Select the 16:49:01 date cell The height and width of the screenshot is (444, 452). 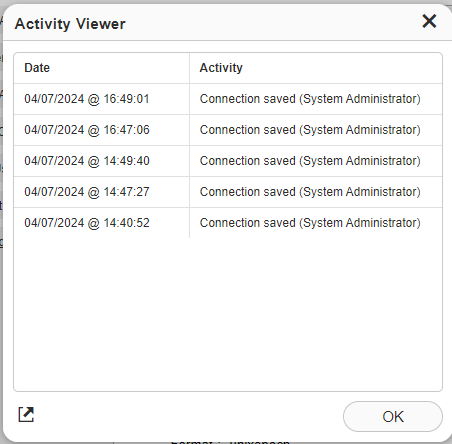click(102, 99)
